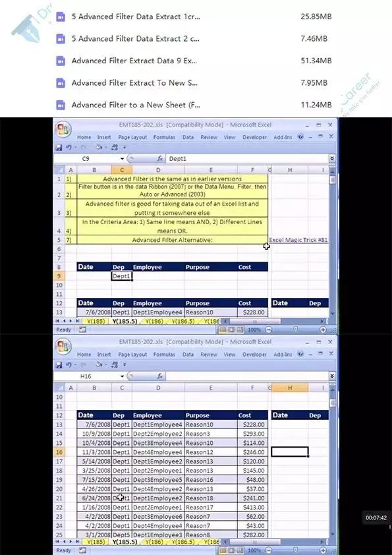Image resolution: width=392 pixels, height=555 pixels.
Task: Click Excel help icon in top window ribbon
Action: pos(300,136)
